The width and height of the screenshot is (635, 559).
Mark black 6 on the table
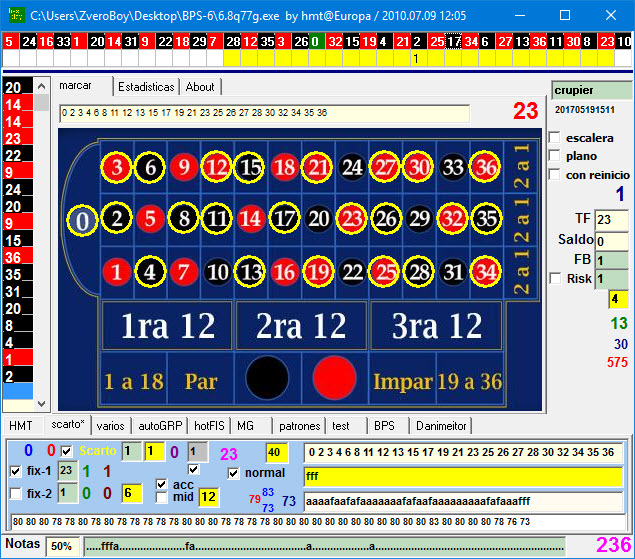150,167
